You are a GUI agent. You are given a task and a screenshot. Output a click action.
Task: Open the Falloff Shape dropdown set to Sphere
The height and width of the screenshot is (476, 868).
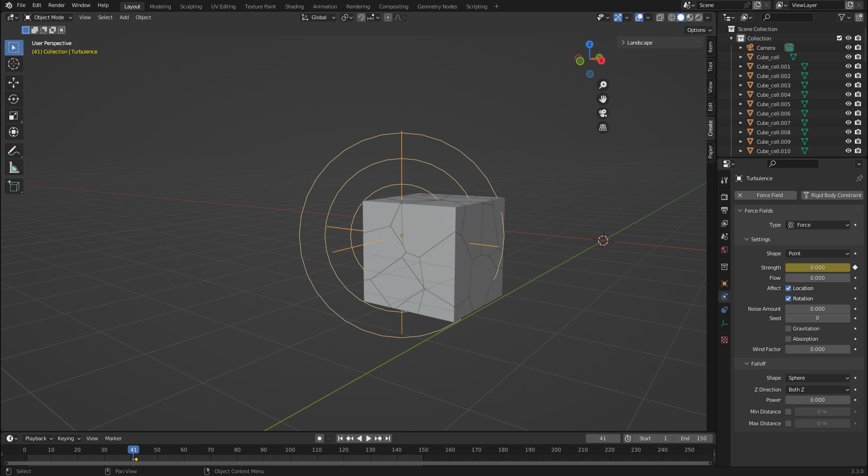click(818, 378)
